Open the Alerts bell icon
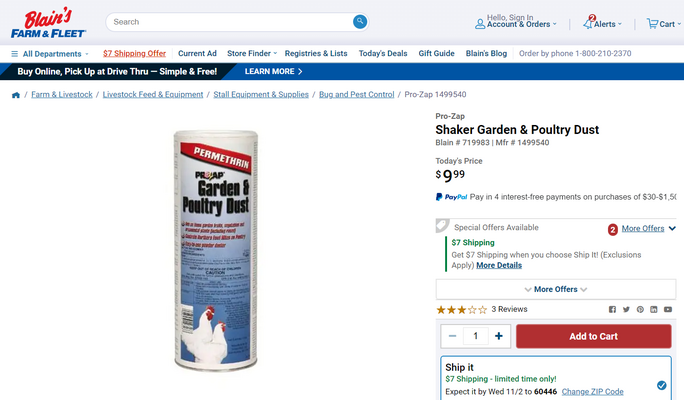The width and height of the screenshot is (684, 400). [x=588, y=23]
